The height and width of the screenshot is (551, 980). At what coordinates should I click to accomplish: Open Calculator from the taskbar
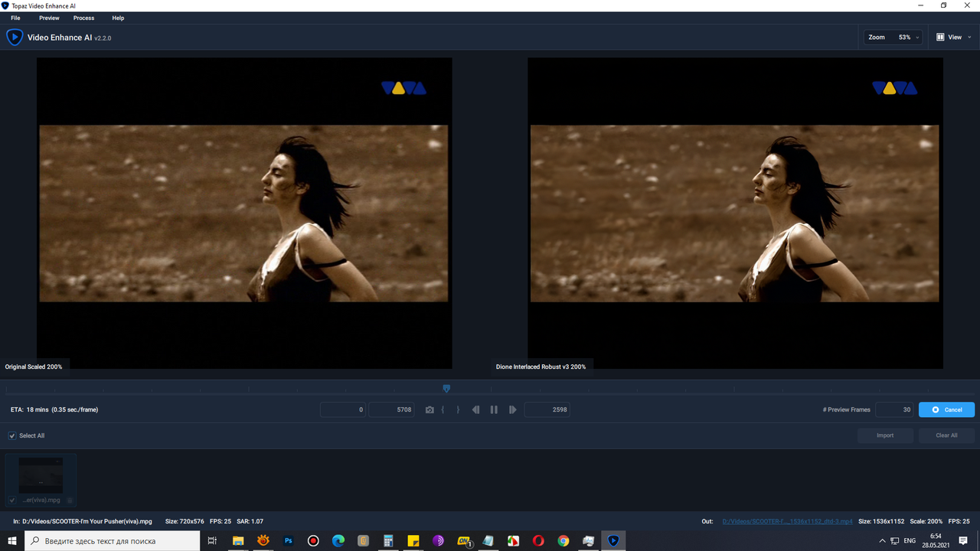(388, 540)
